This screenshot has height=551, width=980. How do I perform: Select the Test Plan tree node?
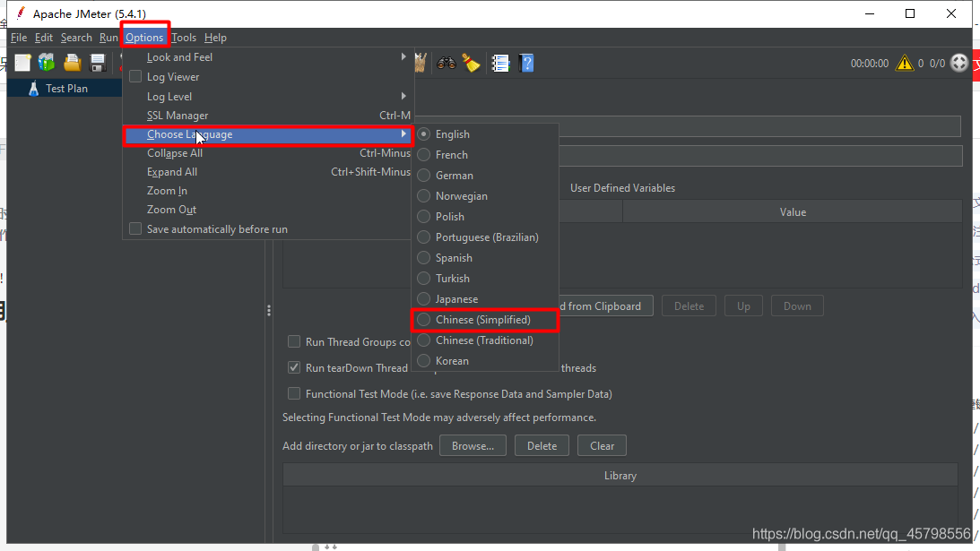tap(66, 89)
